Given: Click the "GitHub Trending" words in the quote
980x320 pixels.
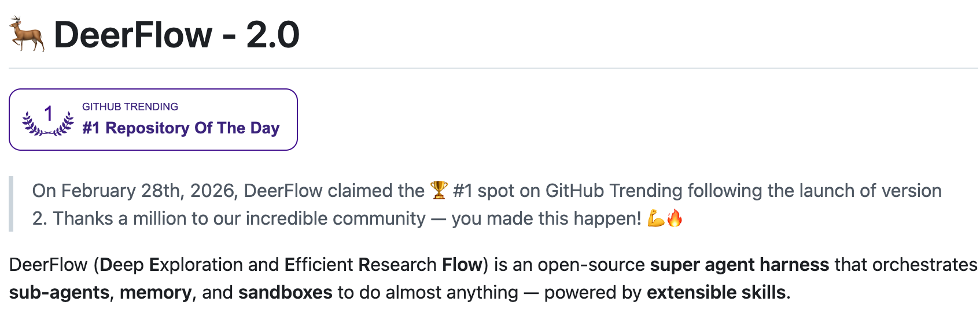Looking at the screenshot, I should tap(613, 191).
